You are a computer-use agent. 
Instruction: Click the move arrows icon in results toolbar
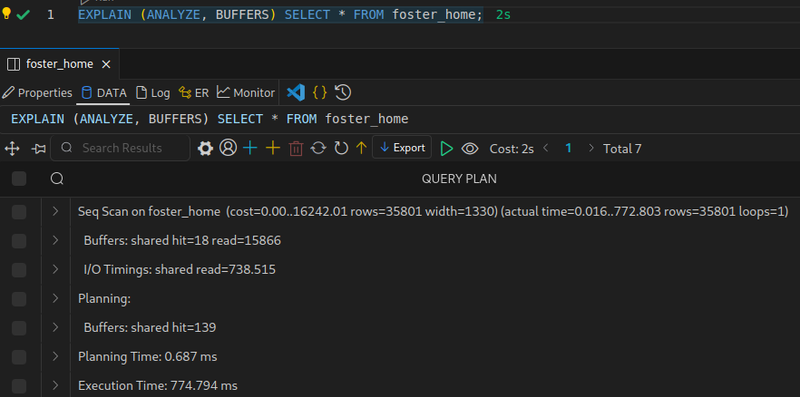point(12,148)
